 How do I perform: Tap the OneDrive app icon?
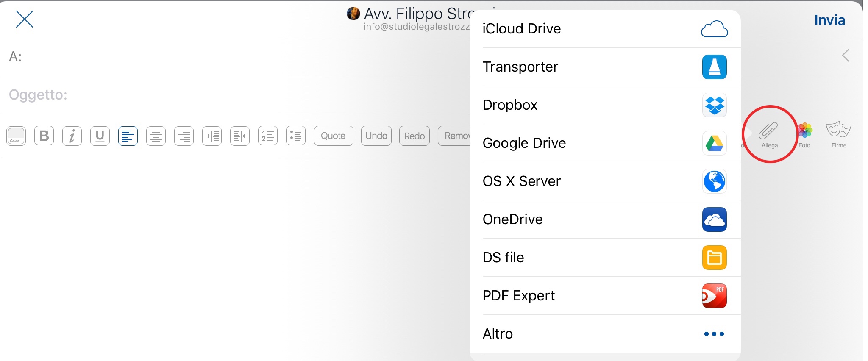(715, 219)
